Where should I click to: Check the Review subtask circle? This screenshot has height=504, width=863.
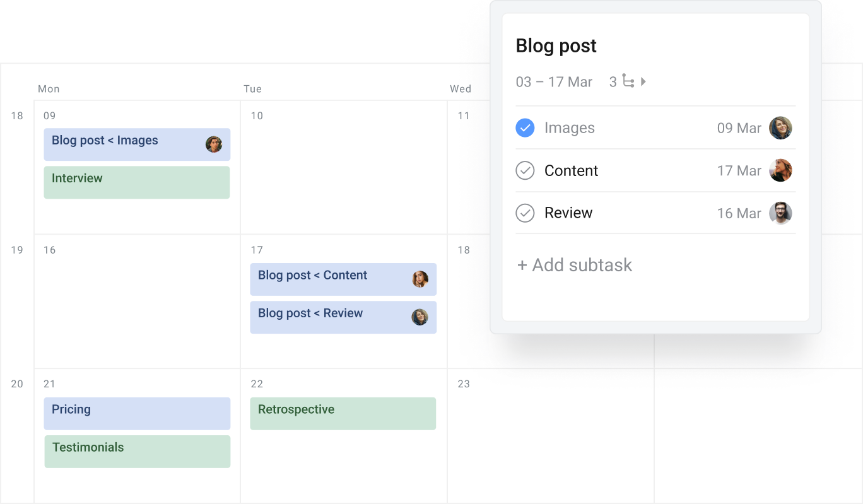pos(525,213)
